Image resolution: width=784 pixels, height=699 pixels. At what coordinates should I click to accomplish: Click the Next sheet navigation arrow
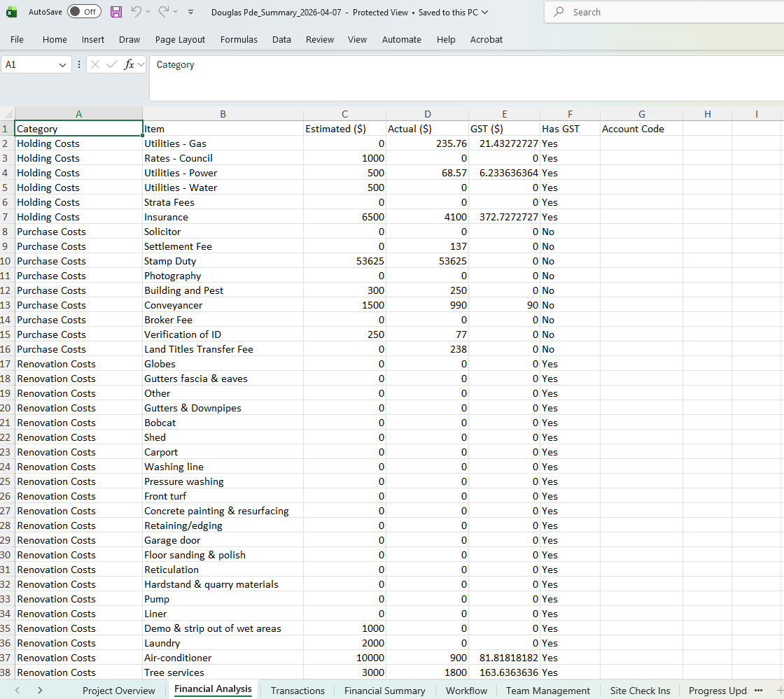point(40,691)
